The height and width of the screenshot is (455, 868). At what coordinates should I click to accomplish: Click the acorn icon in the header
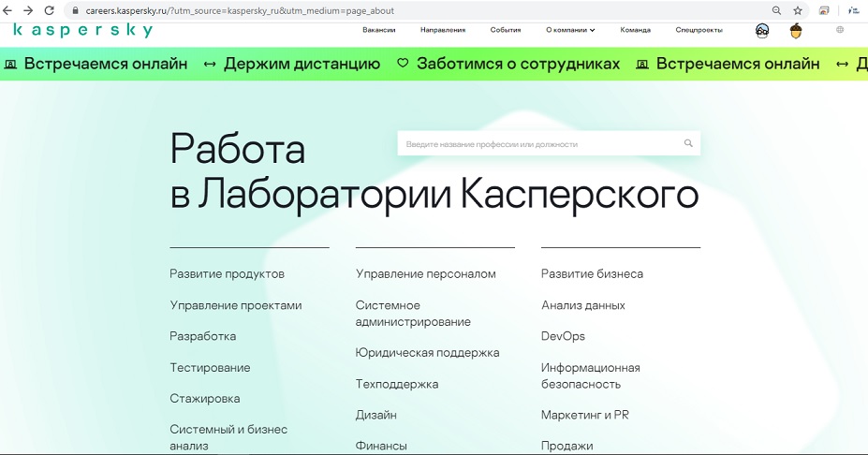tap(796, 31)
